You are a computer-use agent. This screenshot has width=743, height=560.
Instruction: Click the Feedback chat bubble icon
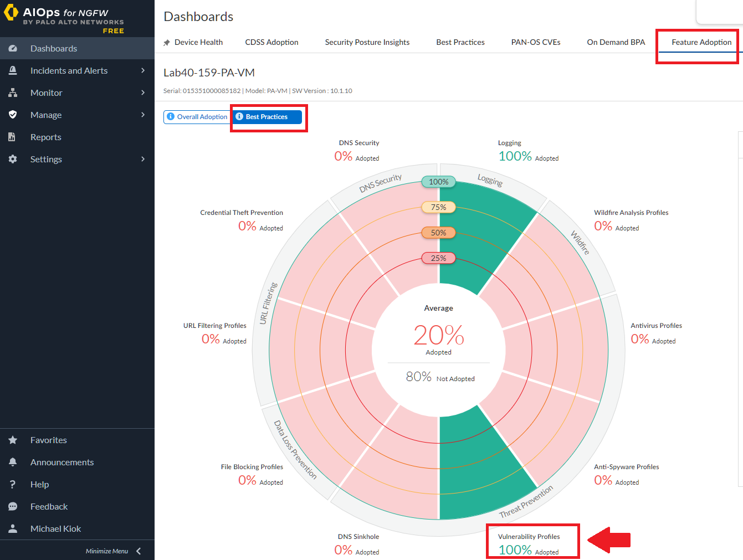(13, 507)
